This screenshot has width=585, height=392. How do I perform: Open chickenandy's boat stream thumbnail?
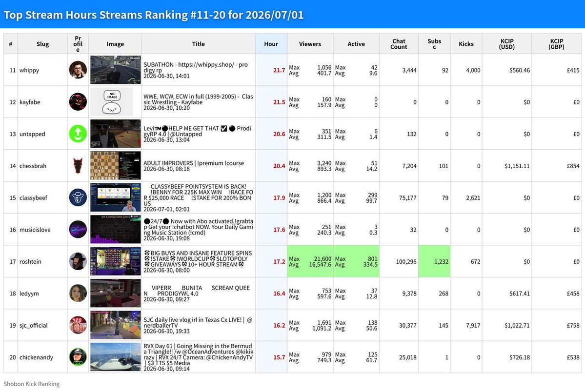115,357
